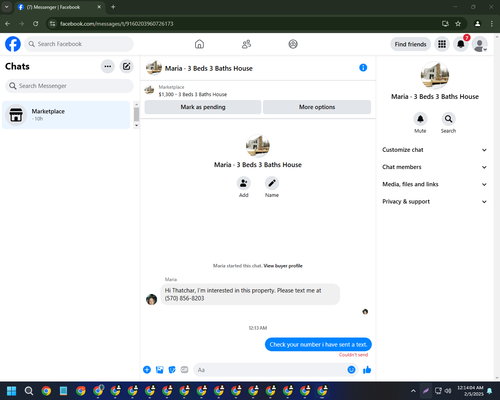500x400 pixels.
Task: Open a new browser tab
Action: coord(113,7)
